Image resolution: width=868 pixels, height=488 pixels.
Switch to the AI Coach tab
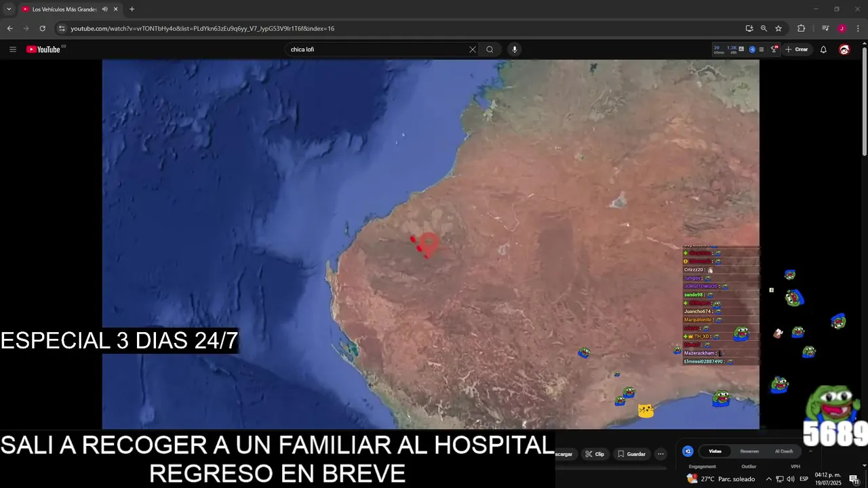tap(783, 451)
